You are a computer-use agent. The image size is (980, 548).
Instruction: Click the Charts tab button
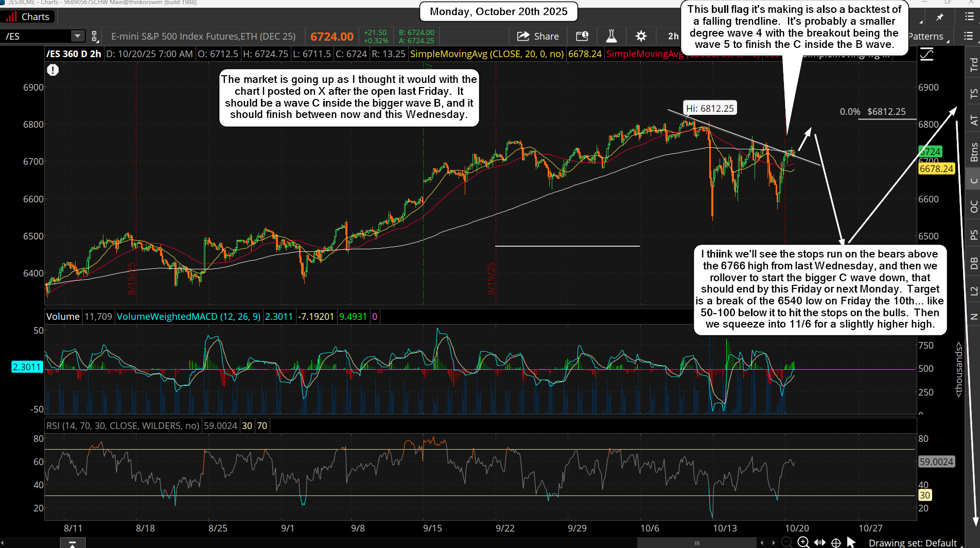pyautogui.click(x=28, y=17)
